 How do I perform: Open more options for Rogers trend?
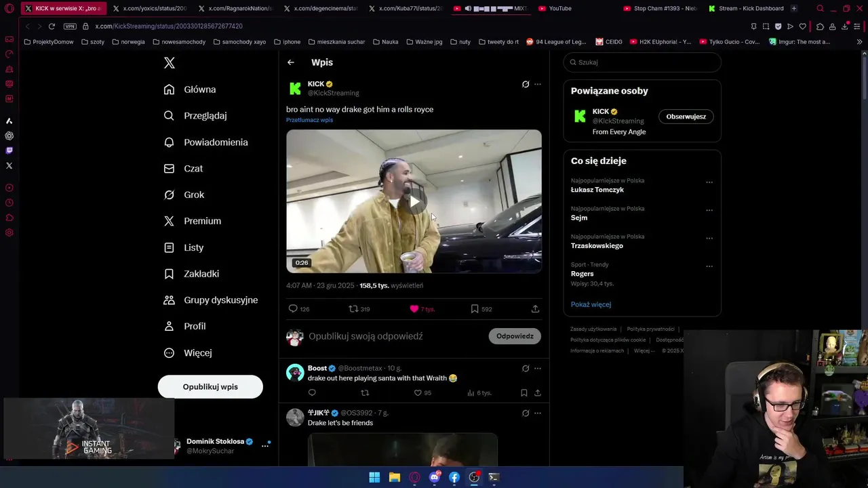click(x=709, y=266)
